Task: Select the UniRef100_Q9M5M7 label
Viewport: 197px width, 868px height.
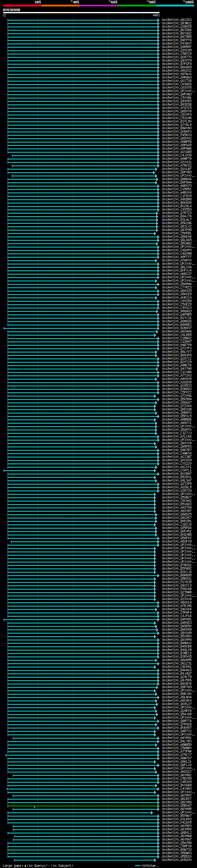Action: pyautogui.click(x=176, y=47)
